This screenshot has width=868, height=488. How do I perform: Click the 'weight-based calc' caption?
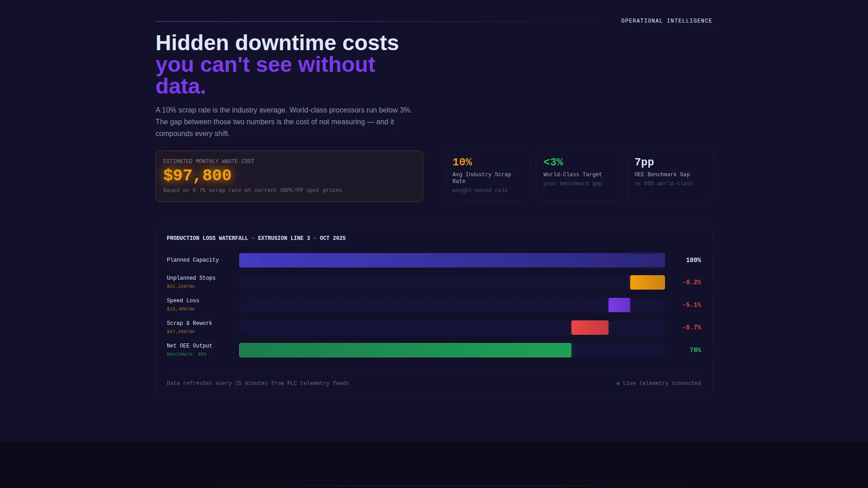coord(480,191)
